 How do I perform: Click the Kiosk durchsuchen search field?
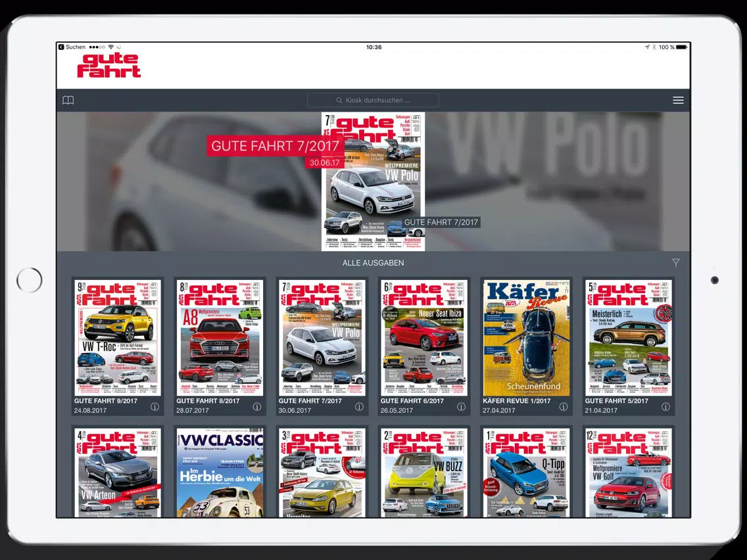[x=373, y=100]
